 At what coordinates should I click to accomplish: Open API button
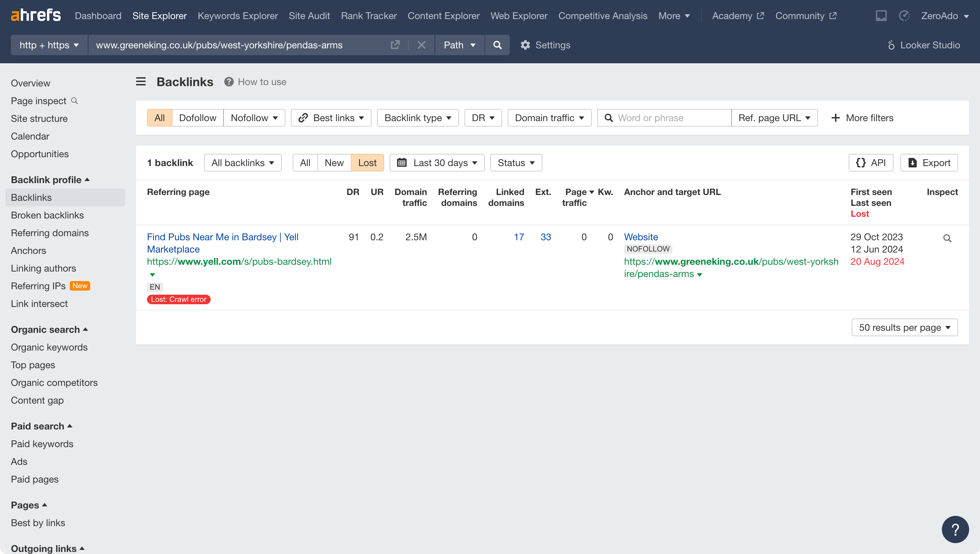click(871, 163)
